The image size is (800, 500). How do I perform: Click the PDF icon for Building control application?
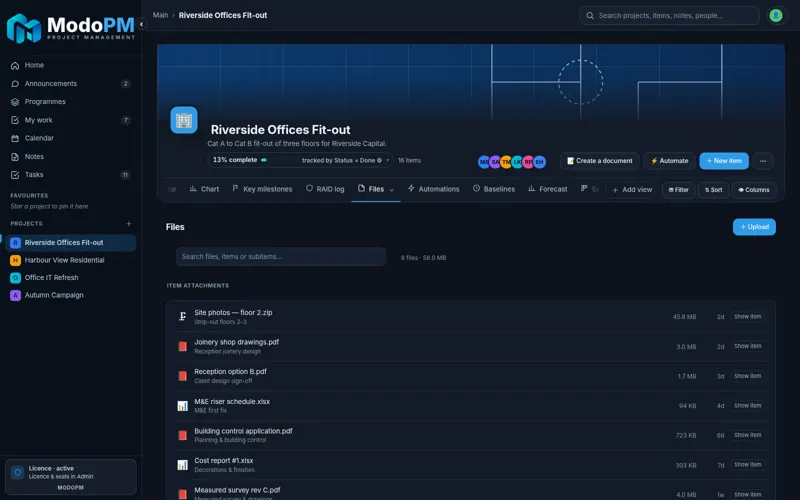[x=182, y=435]
